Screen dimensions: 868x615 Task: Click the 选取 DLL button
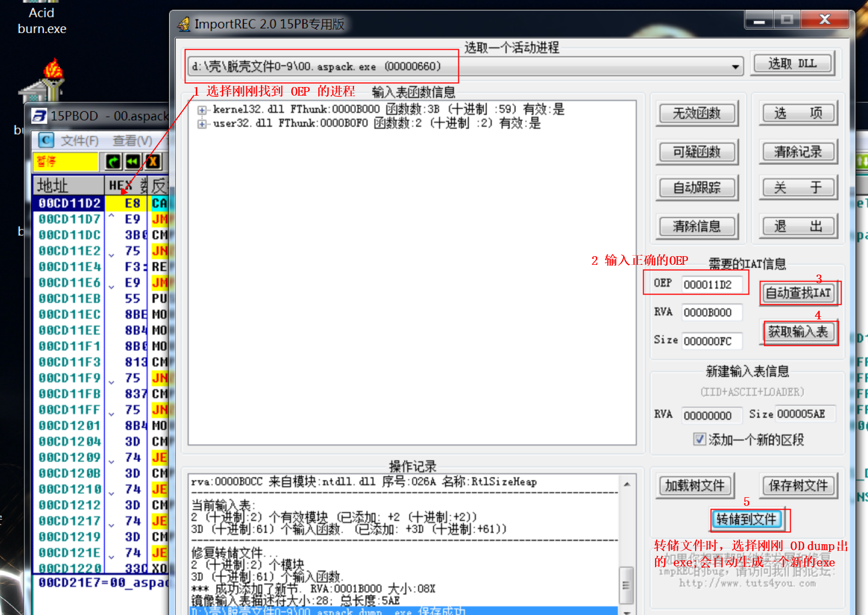point(792,63)
